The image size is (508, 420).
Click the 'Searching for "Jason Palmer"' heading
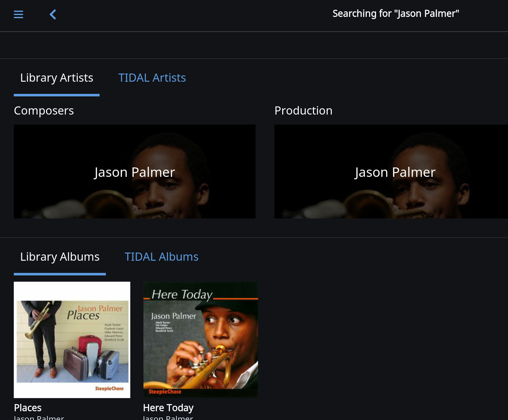pyautogui.click(x=396, y=14)
